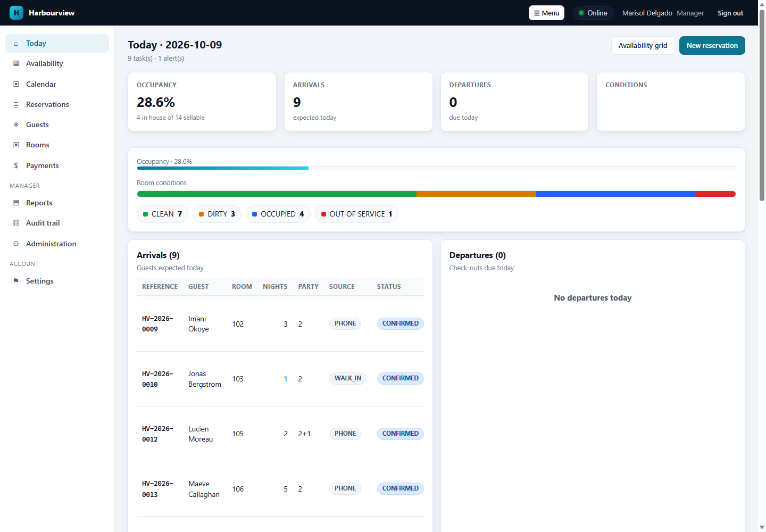Image resolution: width=766 pixels, height=532 pixels.
Task: Click the orange segment of room conditions bar
Action: [476, 194]
